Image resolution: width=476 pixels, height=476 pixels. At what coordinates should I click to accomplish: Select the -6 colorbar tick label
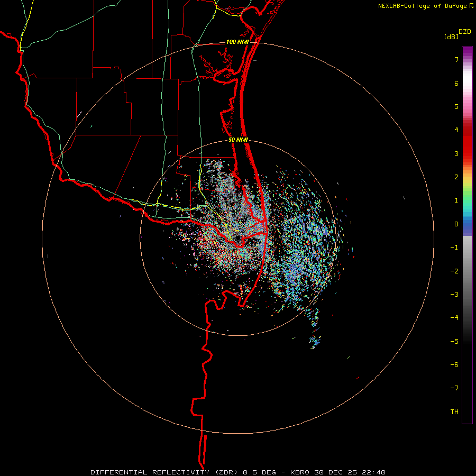454,365
